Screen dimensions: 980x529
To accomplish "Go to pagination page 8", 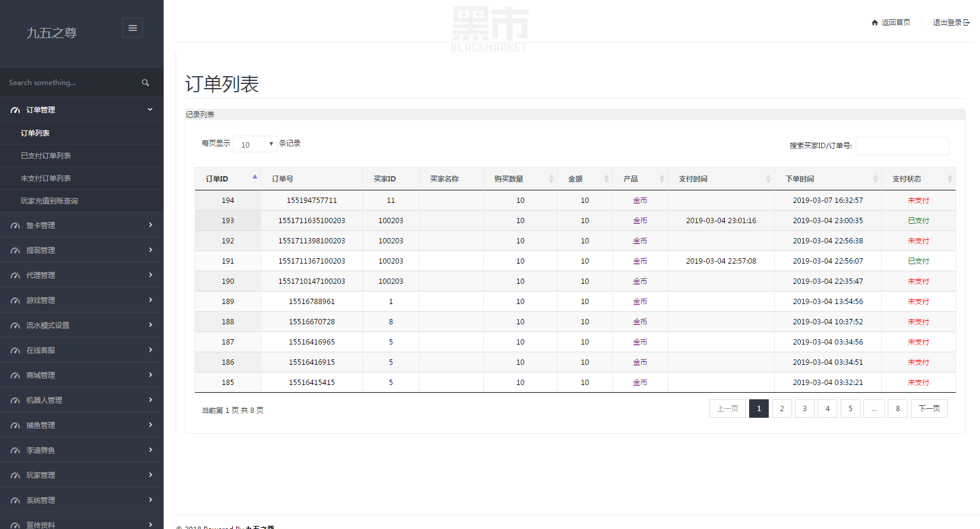I will point(898,409).
